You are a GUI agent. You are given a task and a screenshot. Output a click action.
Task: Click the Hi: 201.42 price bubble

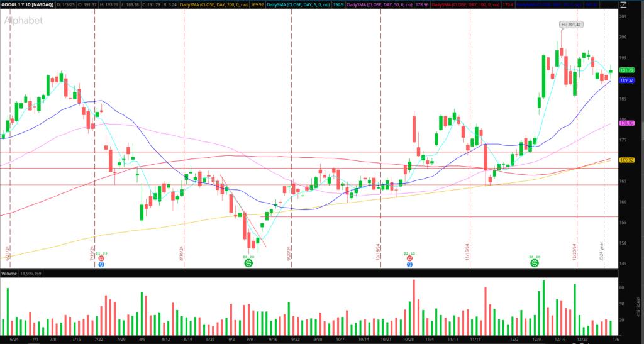tap(571, 25)
